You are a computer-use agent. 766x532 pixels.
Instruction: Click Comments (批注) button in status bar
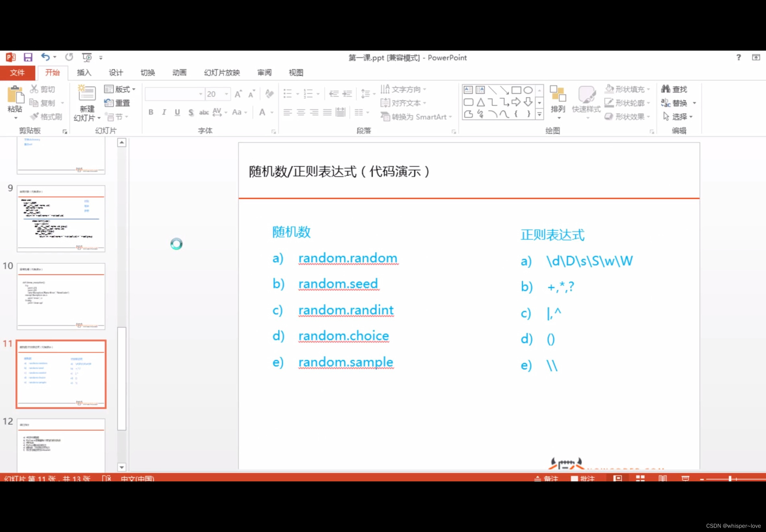(583, 478)
